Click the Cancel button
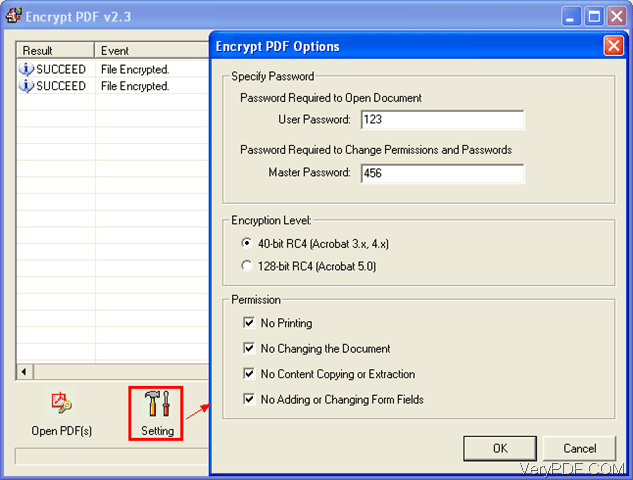This screenshot has height=480, width=633. [579, 448]
